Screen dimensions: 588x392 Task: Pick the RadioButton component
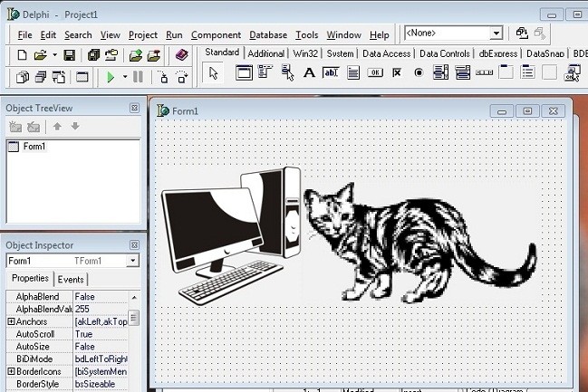click(419, 72)
